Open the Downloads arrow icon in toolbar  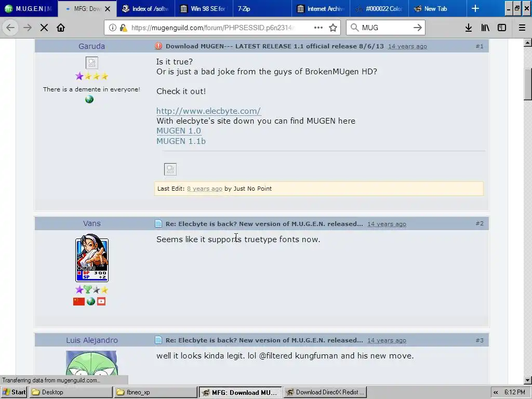[469, 28]
